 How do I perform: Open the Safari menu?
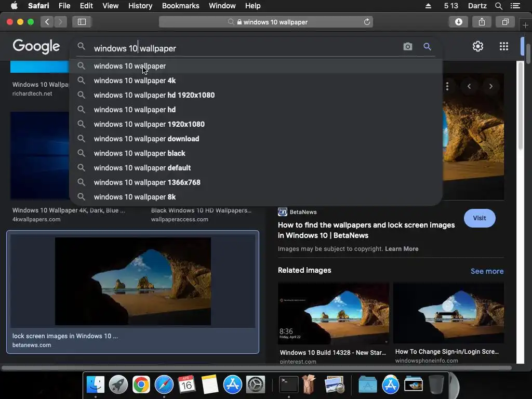(38, 6)
